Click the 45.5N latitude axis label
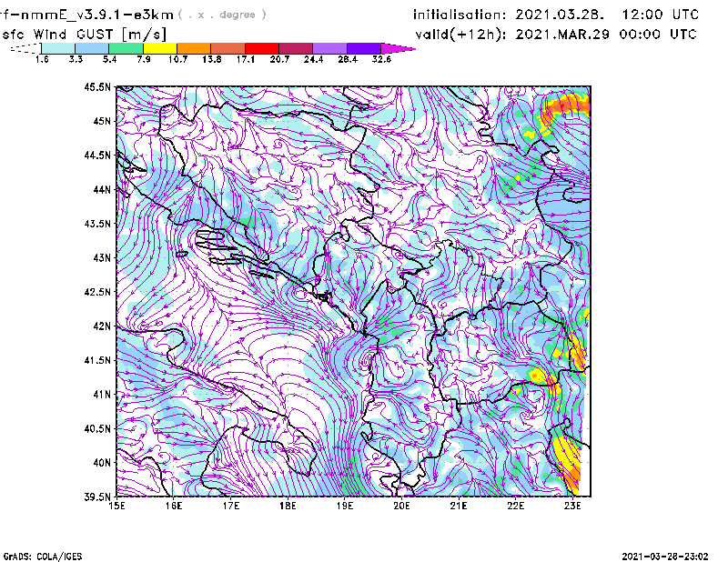728x562 pixels. [x=97, y=87]
